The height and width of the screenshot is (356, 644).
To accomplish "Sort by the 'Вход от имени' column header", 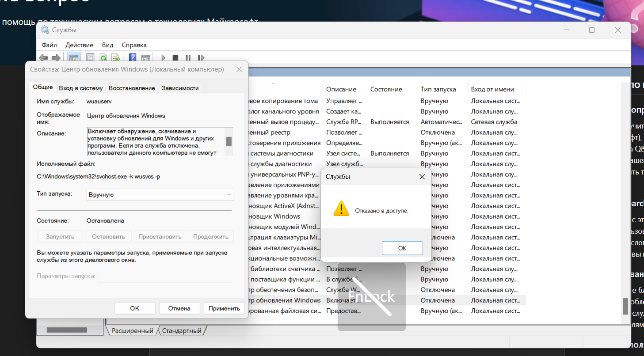I will tap(492, 89).
